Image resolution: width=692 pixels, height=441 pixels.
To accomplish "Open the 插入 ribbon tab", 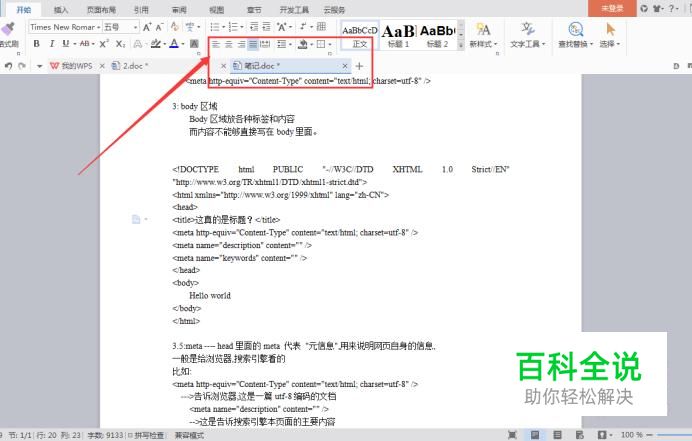I will pyautogui.click(x=61, y=10).
